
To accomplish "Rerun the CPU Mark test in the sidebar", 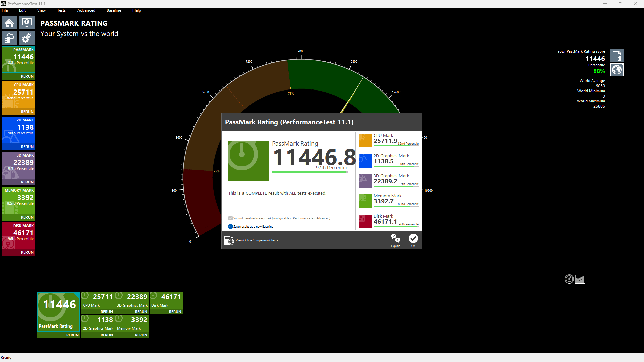I will [x=27, y=112].
